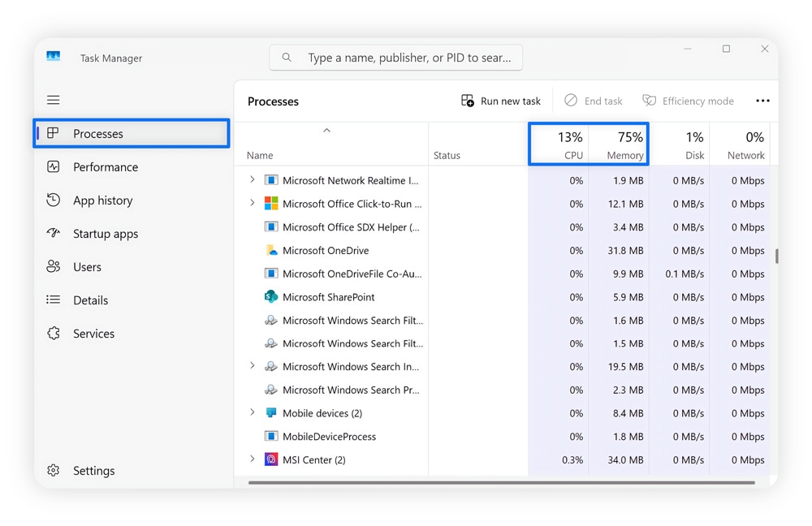Click the hamburger navigation menu
This screenshot has height=526, width=812.
point(53,99)
